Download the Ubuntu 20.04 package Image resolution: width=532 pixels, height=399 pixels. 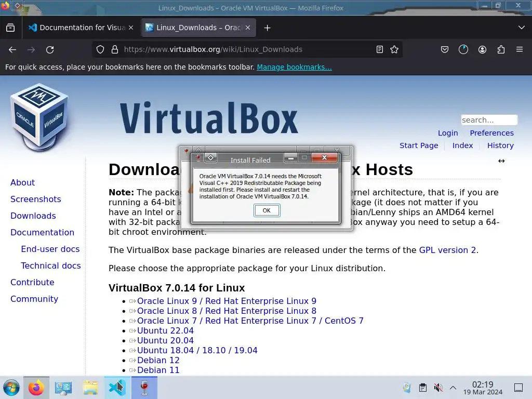[x=165, y=340]
